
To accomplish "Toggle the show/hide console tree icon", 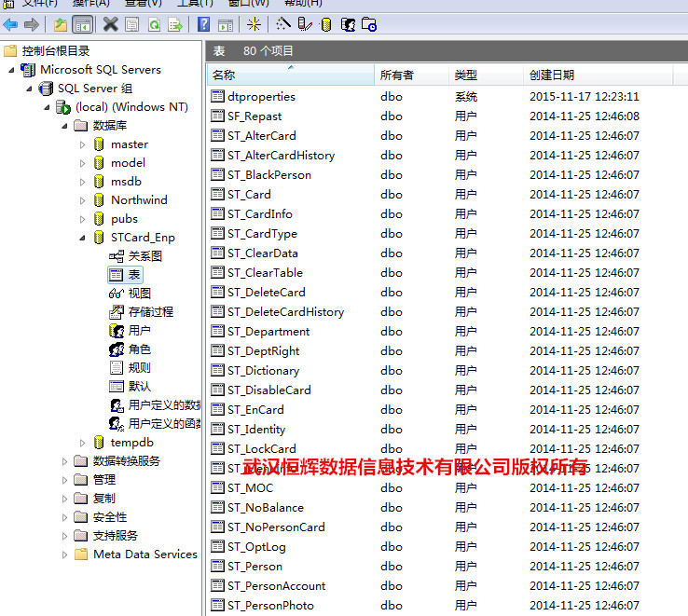I will tap(82, 24).
